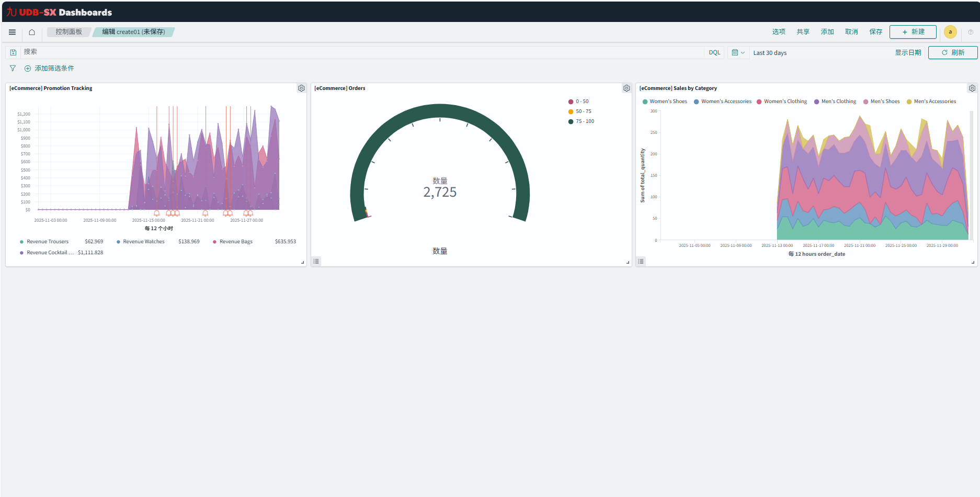
Task: Open the Last 30 days time range
Action: (x=770, y=53)
